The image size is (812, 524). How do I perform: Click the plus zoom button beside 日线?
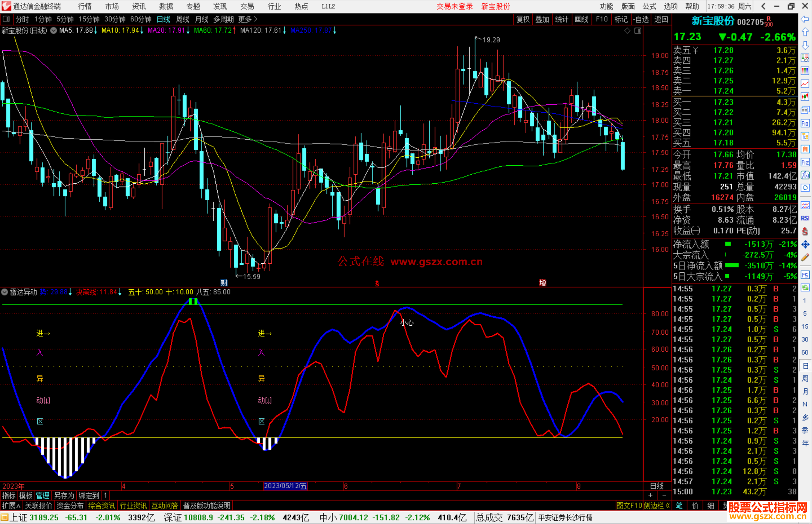(x=650, y=495)
